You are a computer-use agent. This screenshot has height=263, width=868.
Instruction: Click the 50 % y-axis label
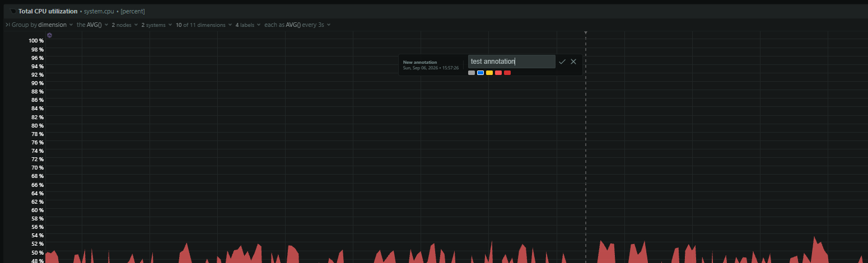coord(38,252)
